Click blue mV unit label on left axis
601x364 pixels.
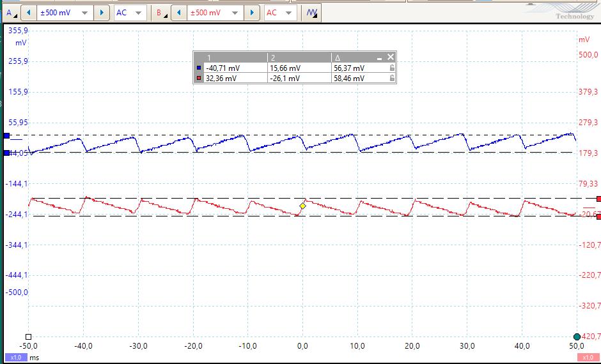pos(20,43)
